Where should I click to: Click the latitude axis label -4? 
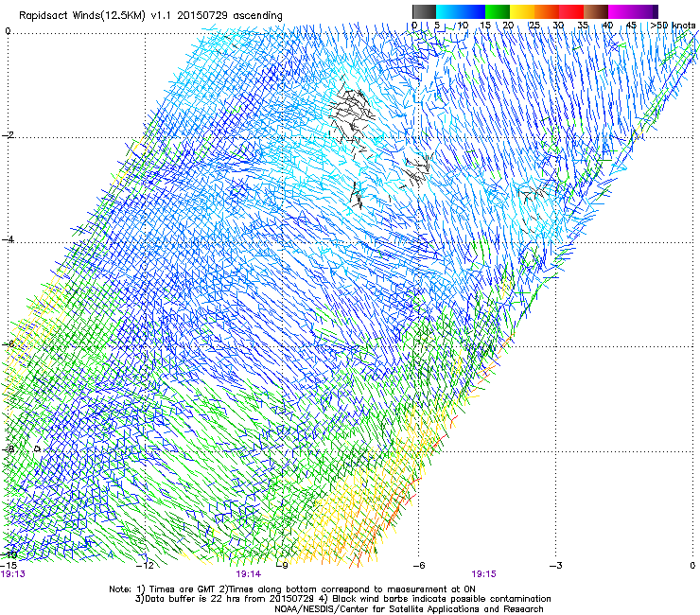[x=8, y=239]
